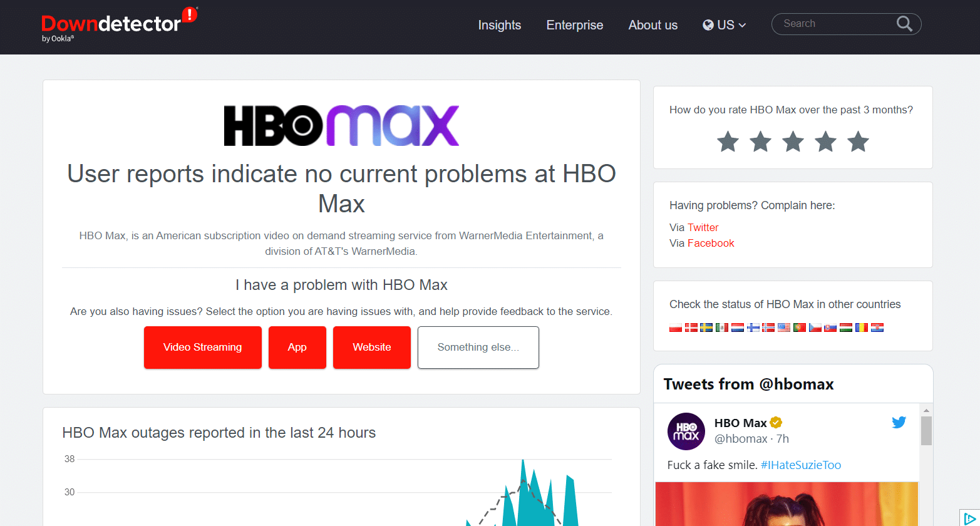Viewport: 980px width, 526px height.
Task: Check HBO Max status in Poland flag
Action: (x=675, y=327)
